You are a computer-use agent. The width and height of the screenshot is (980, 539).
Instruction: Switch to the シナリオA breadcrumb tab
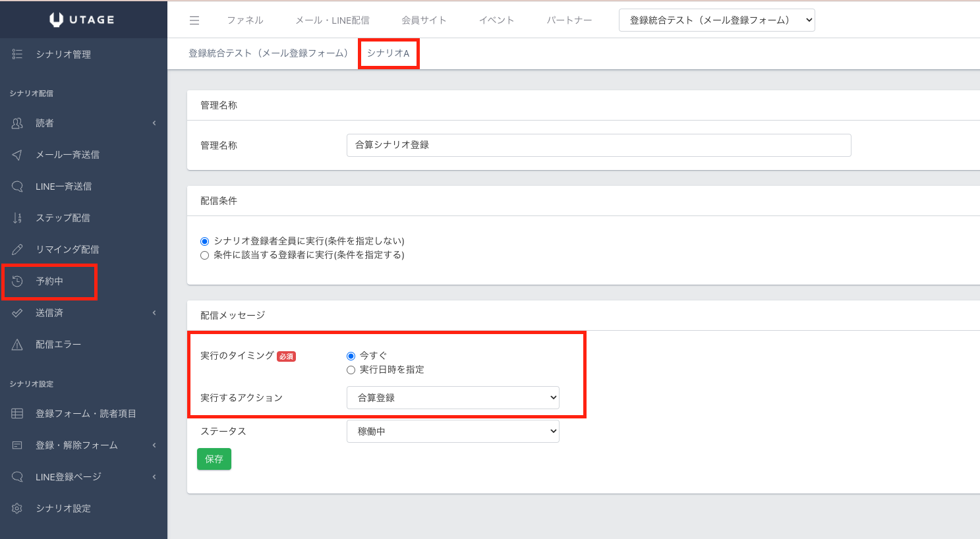click(x=388, y=53)
